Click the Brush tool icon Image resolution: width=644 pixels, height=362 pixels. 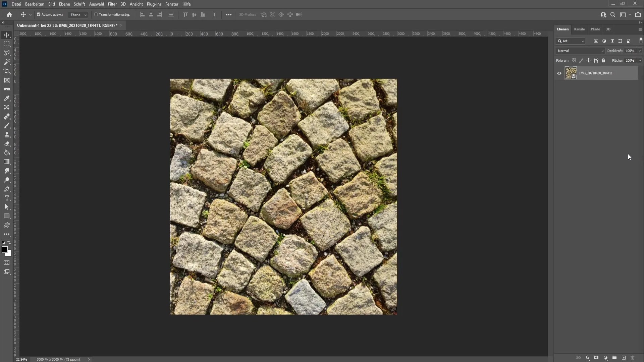pos(7,126)
